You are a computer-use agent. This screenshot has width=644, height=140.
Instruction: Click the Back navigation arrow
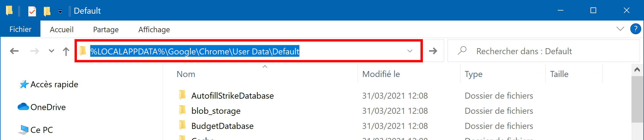(14, 51)
